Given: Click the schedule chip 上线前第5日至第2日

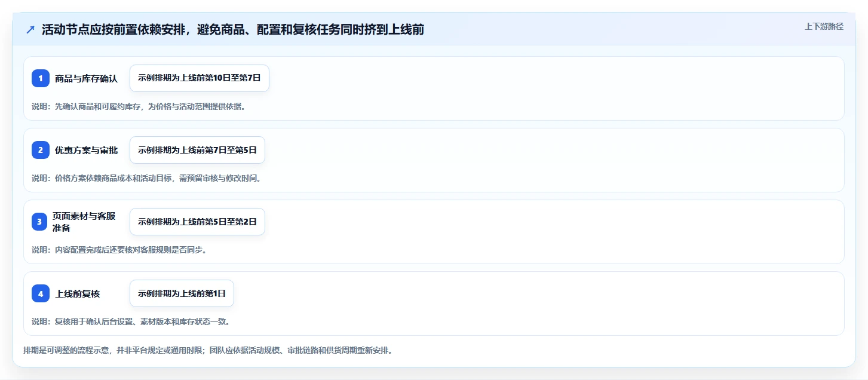Looking at the screenshot, I should click(197, 222).
